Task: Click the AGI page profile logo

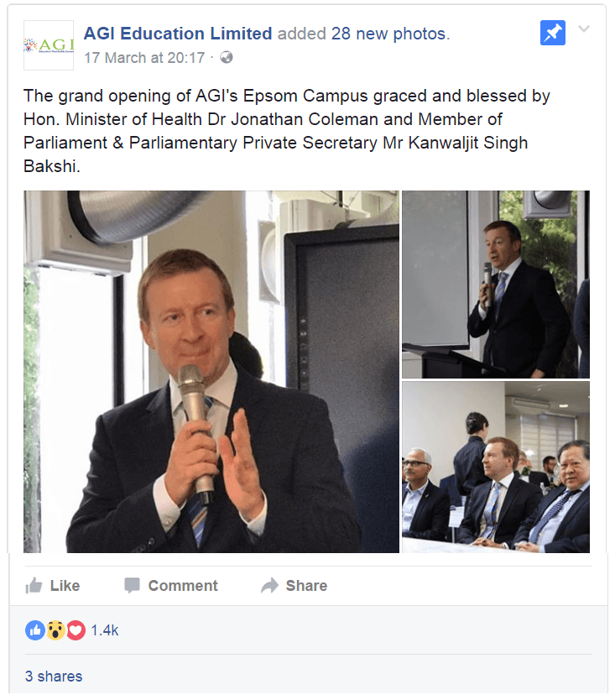Action: [x=49, y=45]
